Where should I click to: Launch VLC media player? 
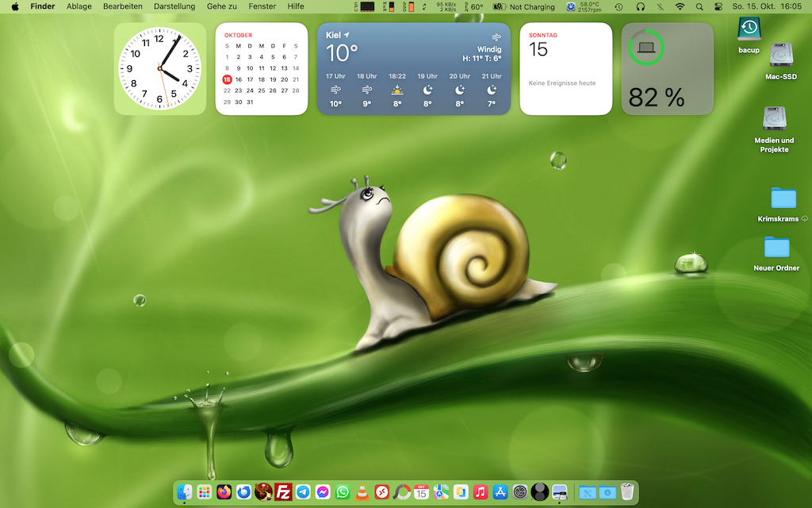pyautogui.click(x=362, y=492)
